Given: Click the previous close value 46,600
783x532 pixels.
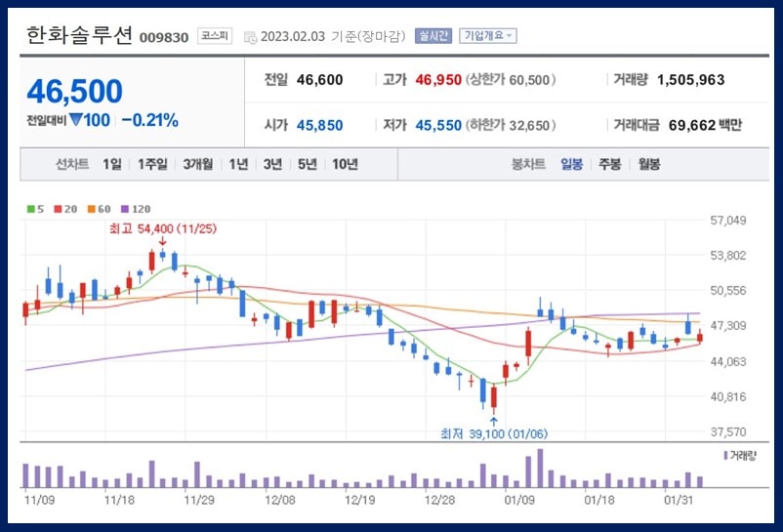Looking at the screenshot, I should pyautogui.click(x=319, y=80).
